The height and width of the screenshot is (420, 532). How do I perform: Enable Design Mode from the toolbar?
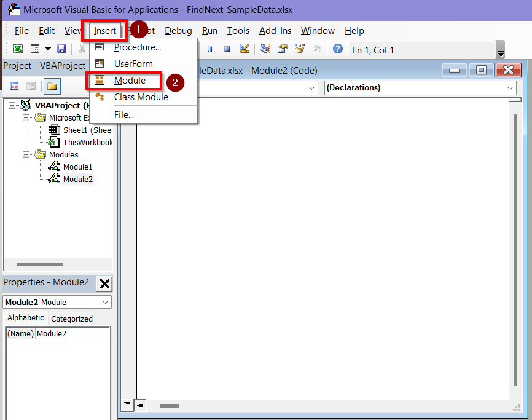point(244,50)
